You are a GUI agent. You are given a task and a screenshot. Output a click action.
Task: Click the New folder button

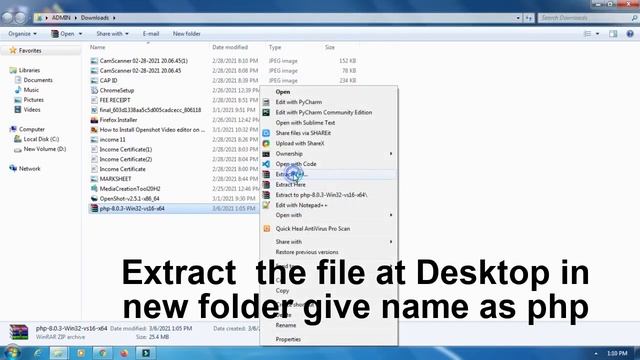point(187,34)
